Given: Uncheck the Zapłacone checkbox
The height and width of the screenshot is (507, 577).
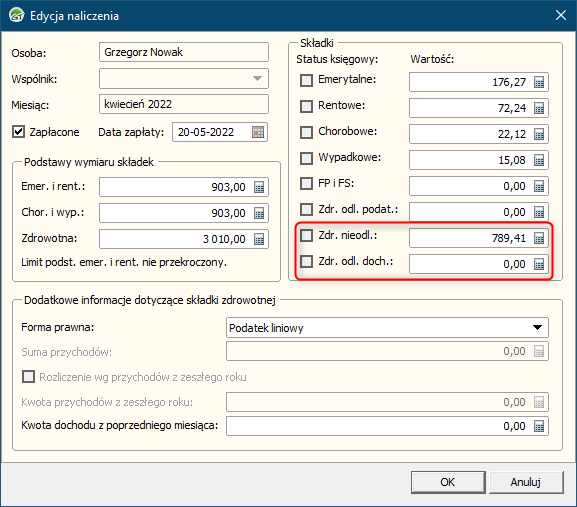Looking at the screenshot, I should tap(18, 132).
